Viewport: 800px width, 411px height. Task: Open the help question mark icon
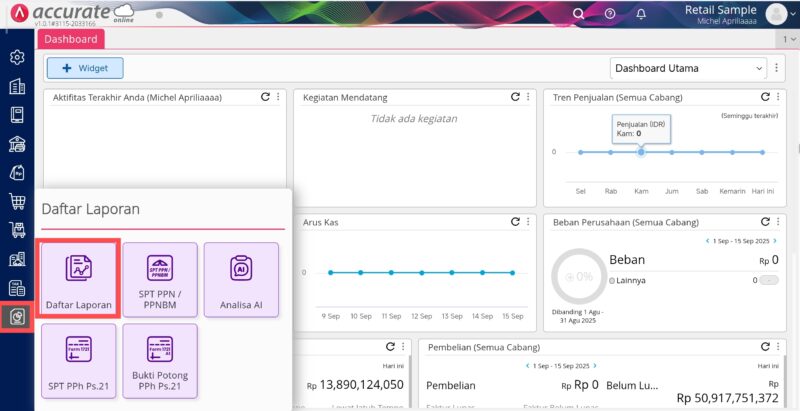pos(610,13)
